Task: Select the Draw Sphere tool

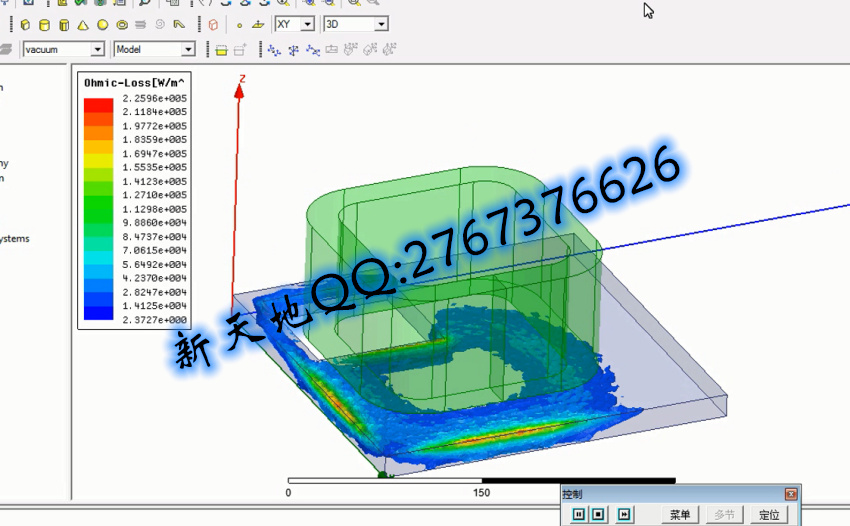Action: tap(102, 24)
